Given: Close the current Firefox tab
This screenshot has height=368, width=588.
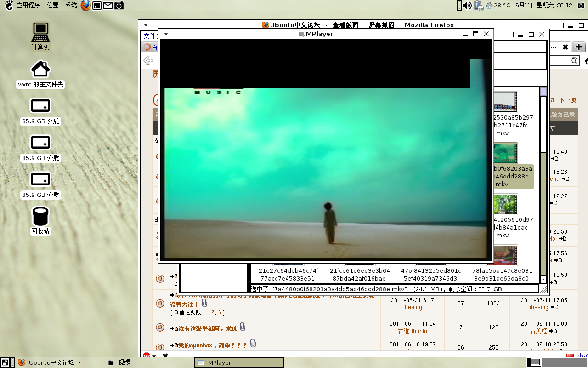Looking at the screenshot, I should (x=565, y=47).
